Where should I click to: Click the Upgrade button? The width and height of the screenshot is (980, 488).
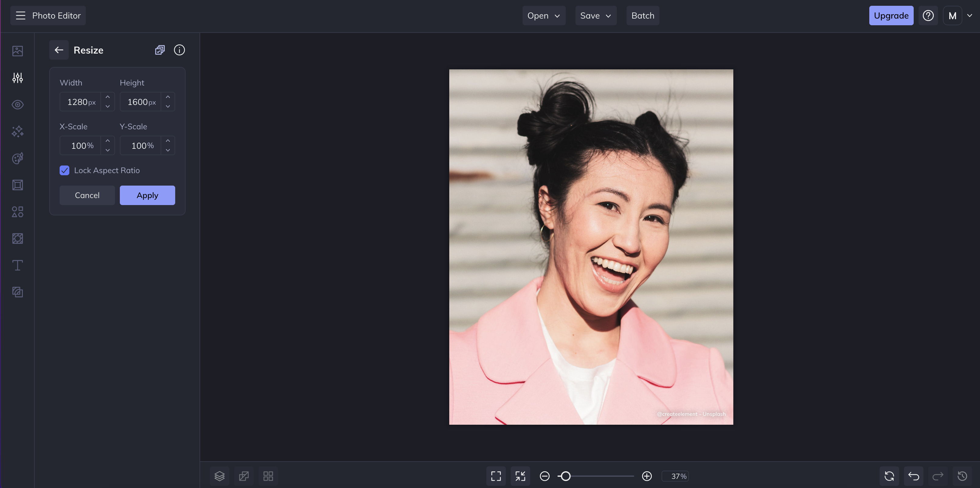[x=891, y=16]
